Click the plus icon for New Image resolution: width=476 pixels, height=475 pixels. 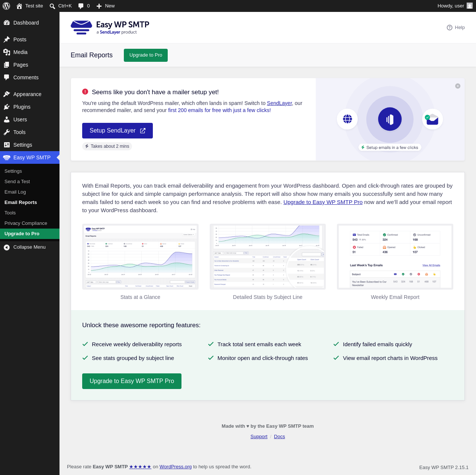pyautogui.click(x=99, y=6)
